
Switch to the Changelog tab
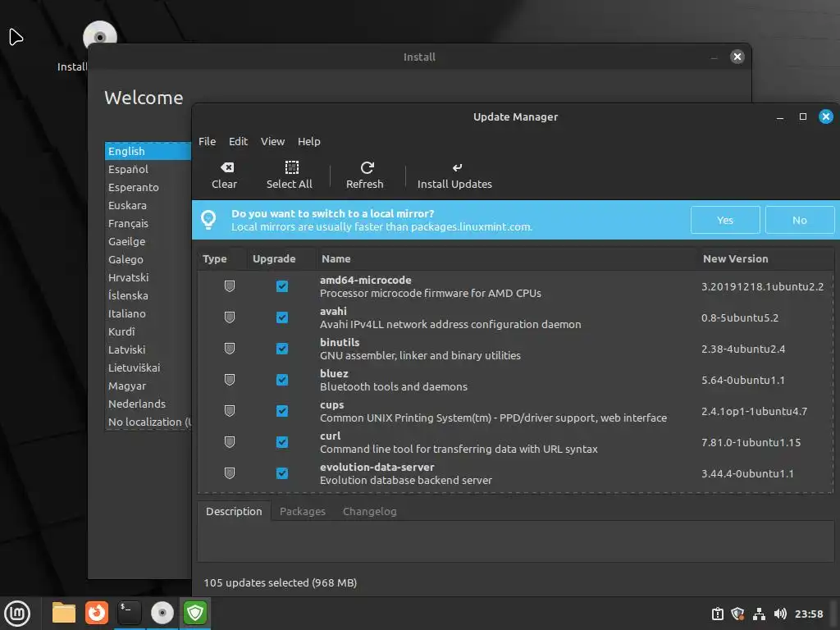pyautogui.click(x=370, y=511)
